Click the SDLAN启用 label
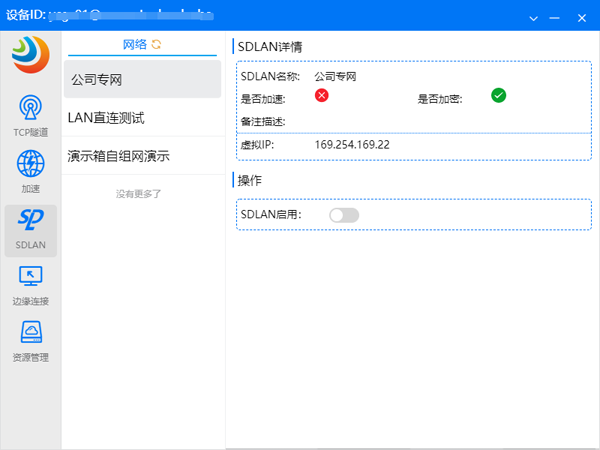Viewport: 600px width, 450px height. (271, 214)
